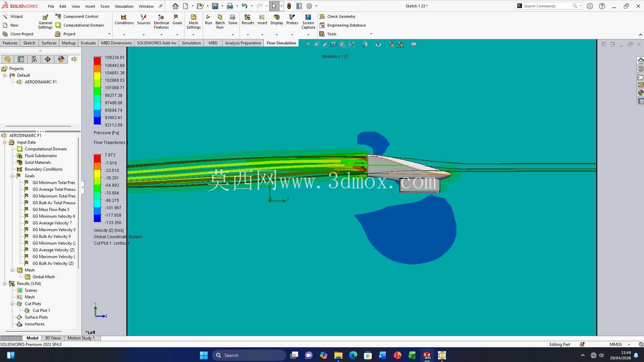Screen dimensions: 644x362
Task: Open the Display options tool
Action: tap(277, 20)
